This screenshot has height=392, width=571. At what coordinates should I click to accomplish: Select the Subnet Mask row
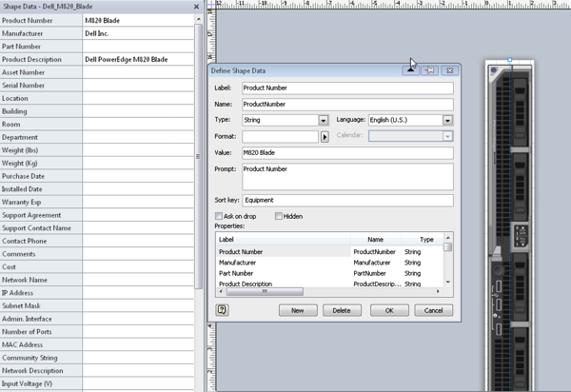coord(97,305)
